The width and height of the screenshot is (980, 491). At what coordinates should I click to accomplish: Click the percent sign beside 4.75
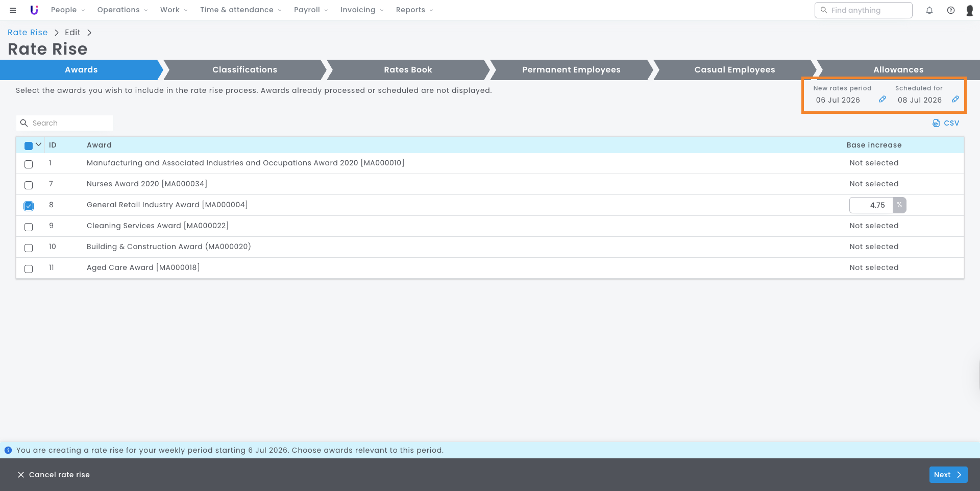pyautogui.click(x=899, y=205)
